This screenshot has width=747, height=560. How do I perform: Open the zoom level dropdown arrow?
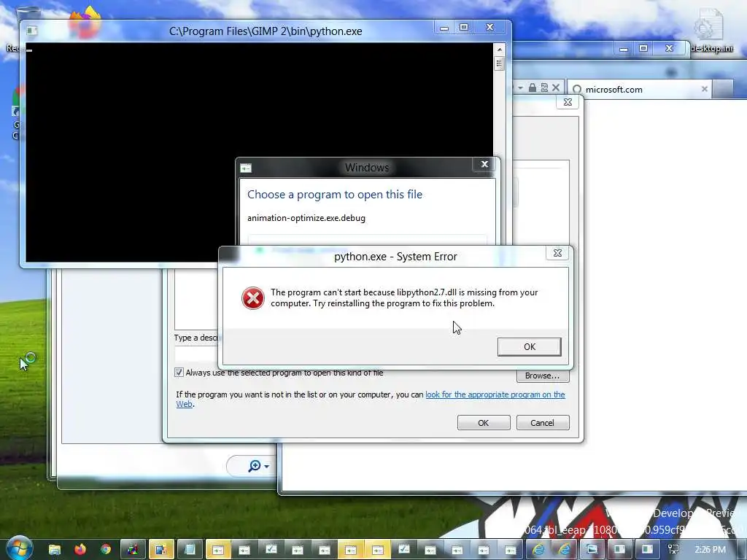pos(267,466)
